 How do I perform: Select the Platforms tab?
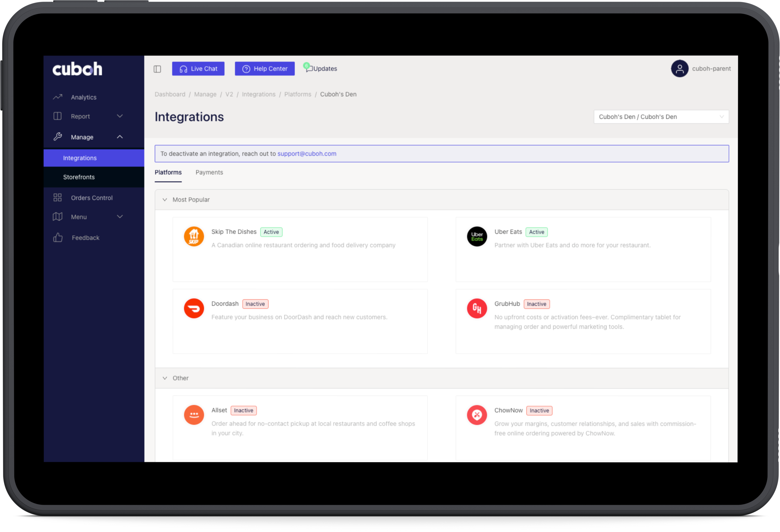pyautogui.click(x=168, y=172)
